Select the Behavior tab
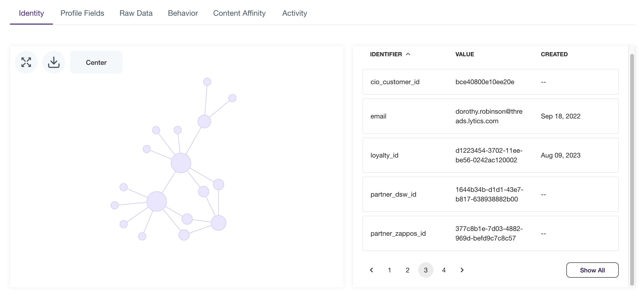 (183, 13)
